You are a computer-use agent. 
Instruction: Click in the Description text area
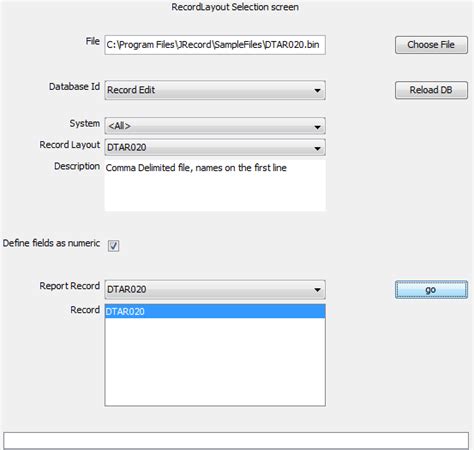[x=215, y=185]
